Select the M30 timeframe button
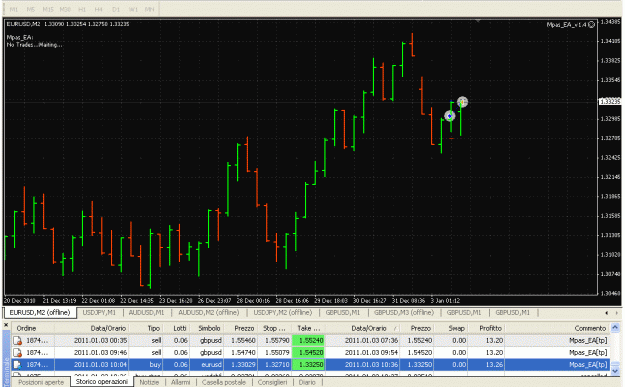Image resolution: width=625 pixels, height=387 pixels. point(65,9)
